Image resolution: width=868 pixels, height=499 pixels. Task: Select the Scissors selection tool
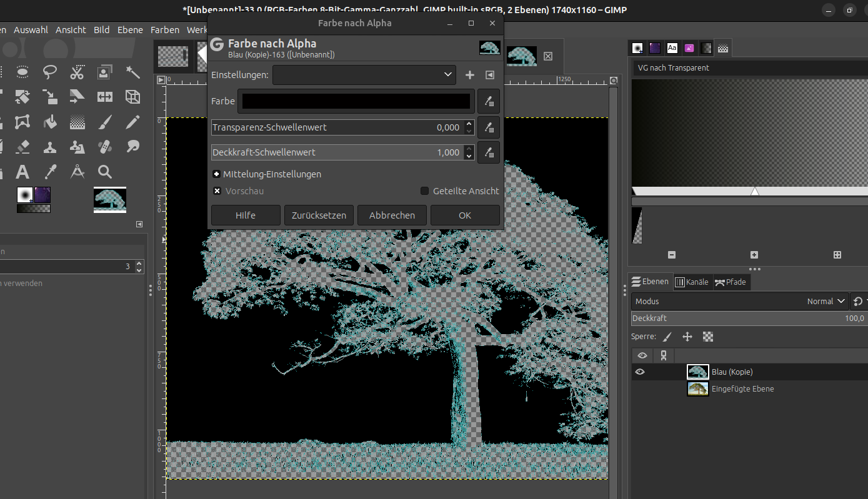point(77,72)
